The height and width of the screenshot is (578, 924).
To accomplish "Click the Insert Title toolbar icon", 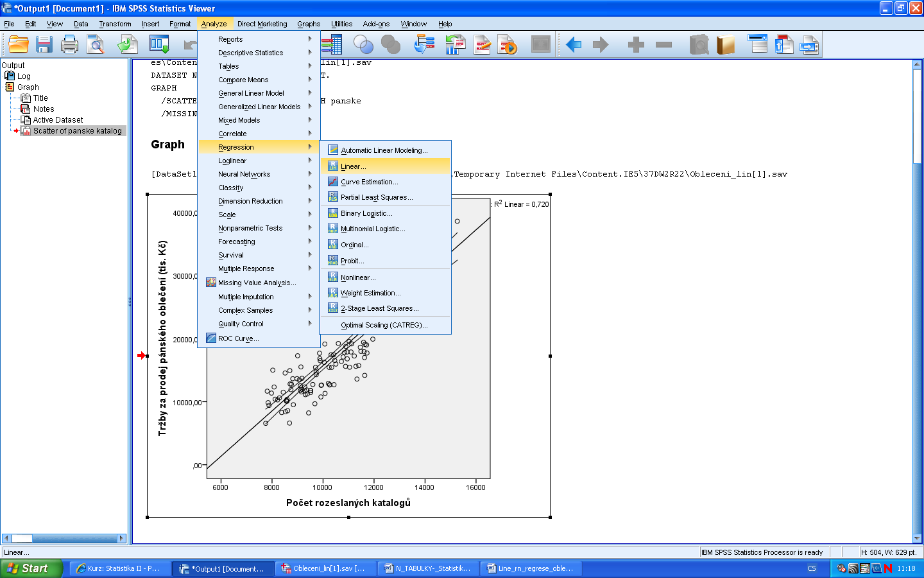I will point(783,44).
